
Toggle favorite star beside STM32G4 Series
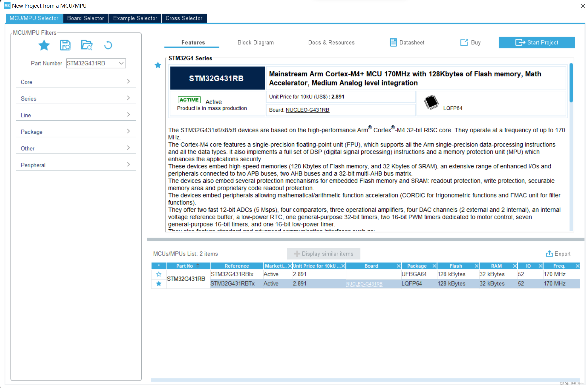[158, 65]
